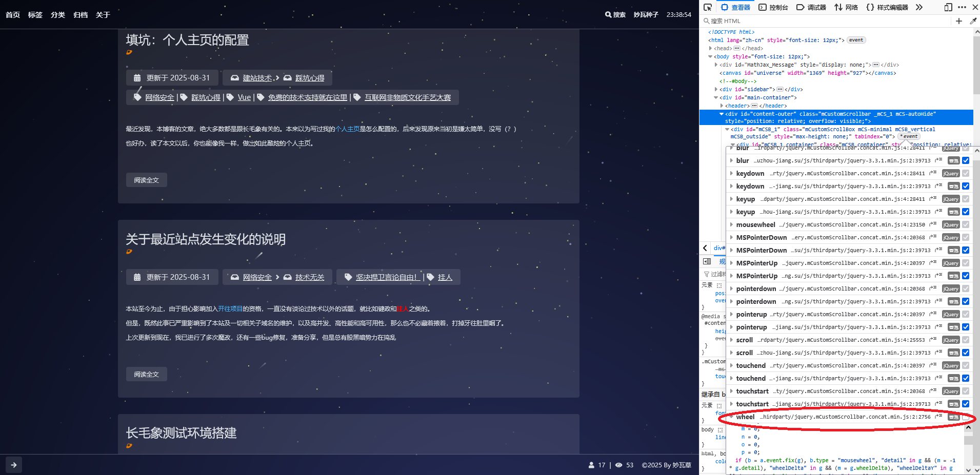Expand the head element node

(710, 48)
